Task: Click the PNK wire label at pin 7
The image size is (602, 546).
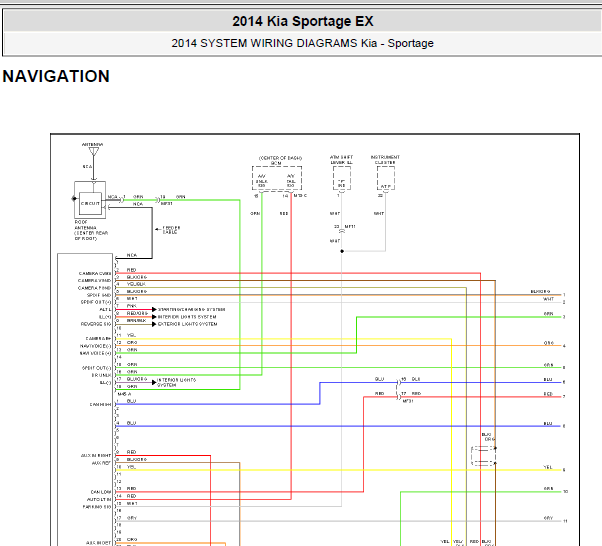Action: tap(132, 306)
